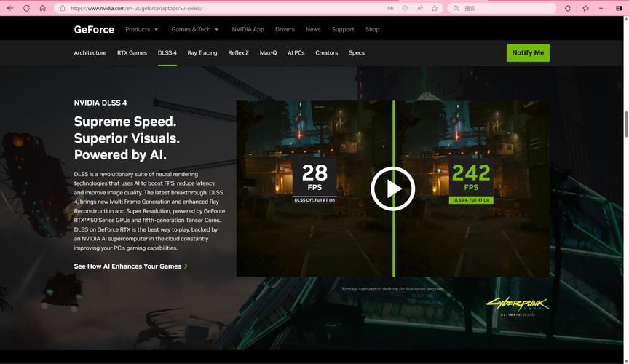Viewport: 629px width, 364px height.
Task: Jump to the Creators section tab
Action: (327, 52)
